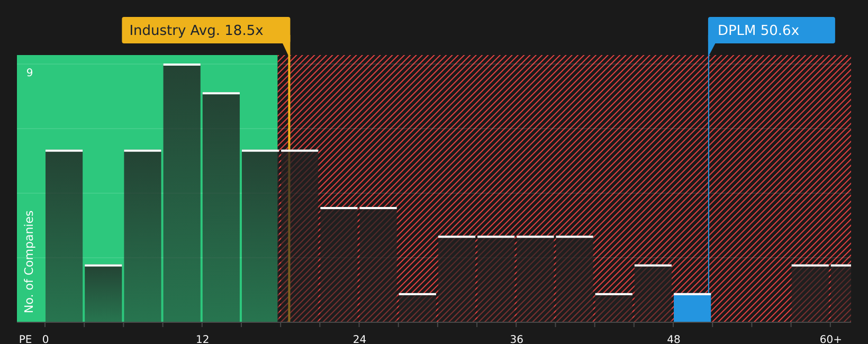This screenshot has height=344, width=868.
Task: Click the x-axis label 36
Action: coord(517,339)
